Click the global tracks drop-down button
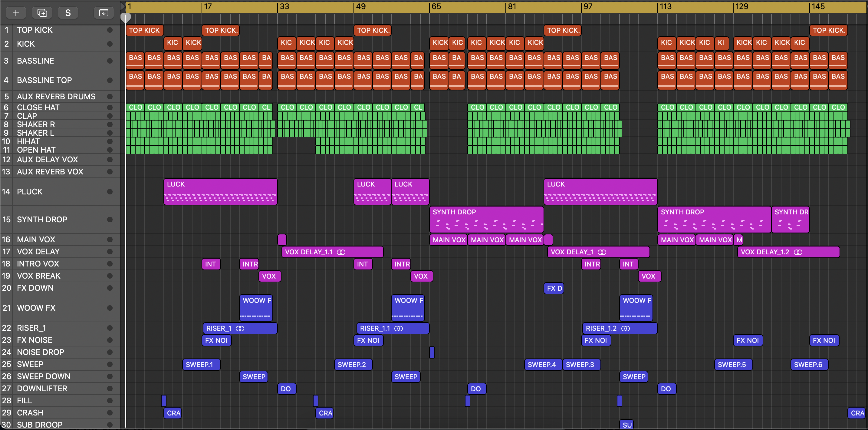Image resolution: width=868 pixels, height=430 pixels. (x=104, y=13)
